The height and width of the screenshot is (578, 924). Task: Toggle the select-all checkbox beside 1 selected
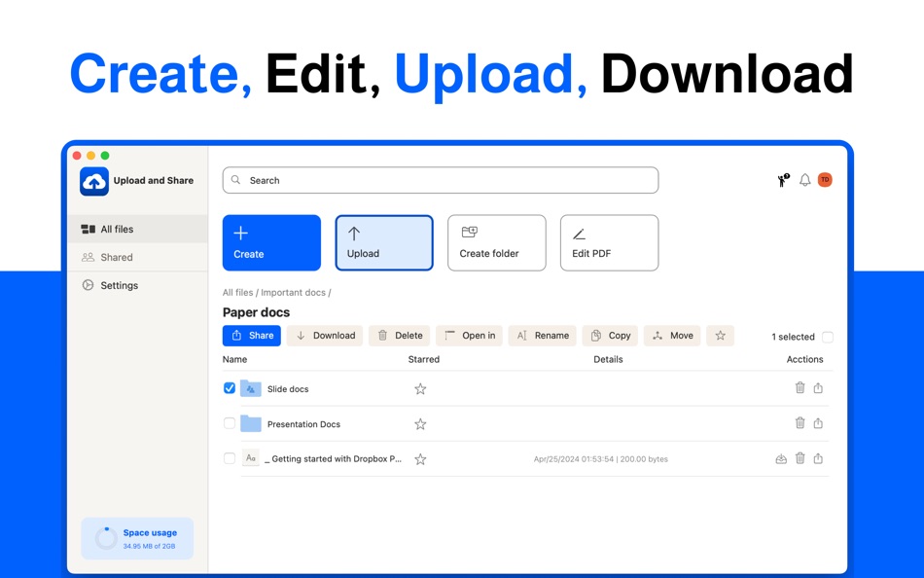828,337
